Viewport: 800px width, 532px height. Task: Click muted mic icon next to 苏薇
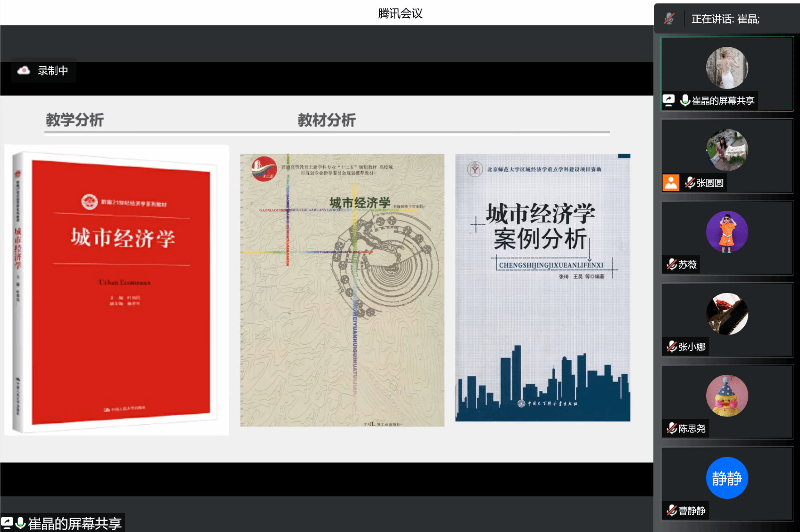click(671, 265)
